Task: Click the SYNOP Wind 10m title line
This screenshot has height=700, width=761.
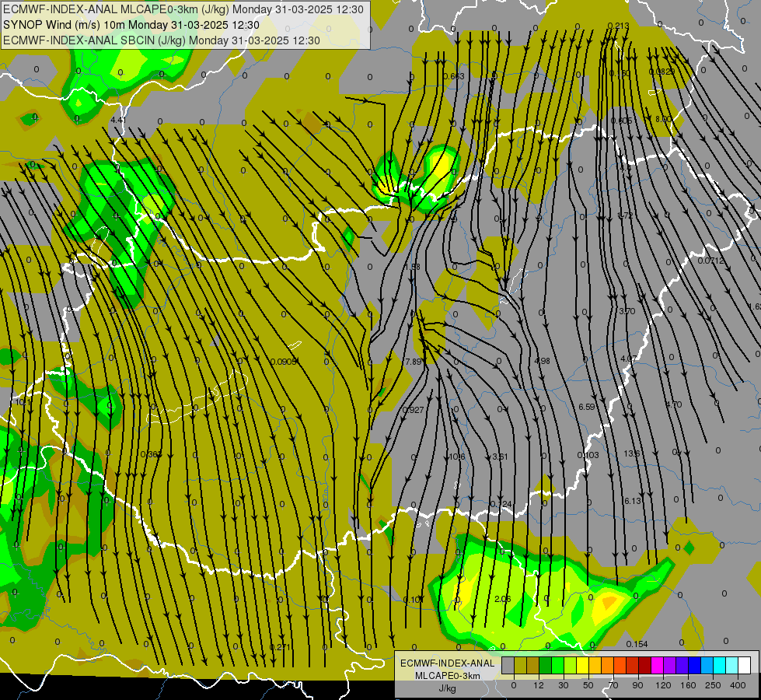Action: click(131, 25)
